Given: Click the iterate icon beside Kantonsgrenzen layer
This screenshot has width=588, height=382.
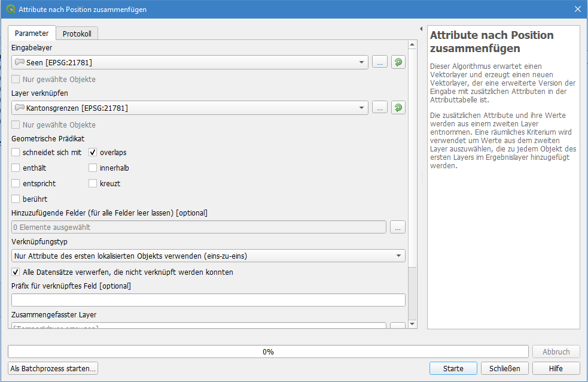Looking at the screenshot, I should click(x=398, y=108).
